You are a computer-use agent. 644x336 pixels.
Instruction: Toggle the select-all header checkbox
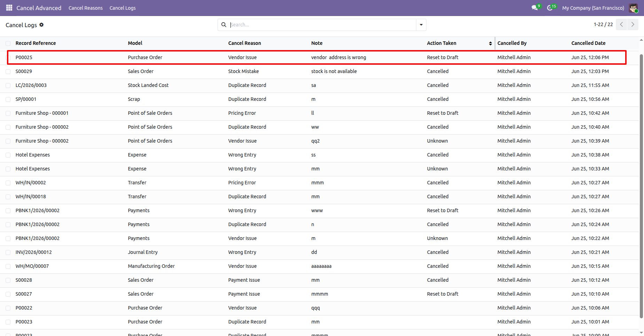point(8,43)
